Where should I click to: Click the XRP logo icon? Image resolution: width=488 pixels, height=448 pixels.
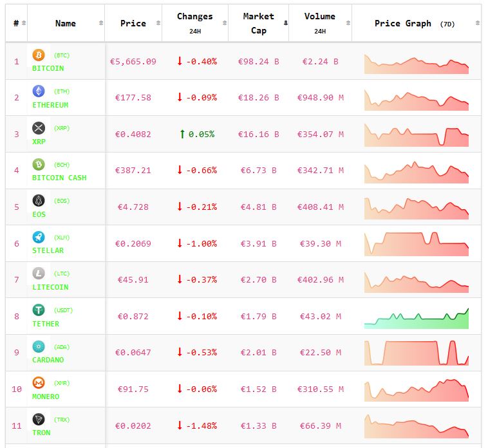[39, 128]
